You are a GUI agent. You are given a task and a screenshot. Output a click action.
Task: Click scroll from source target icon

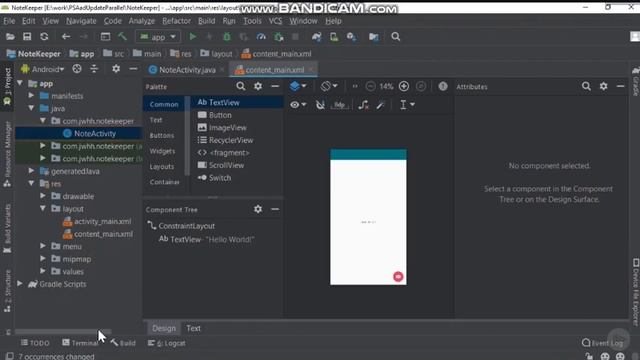pyautogui.click(x=77, y=69)
